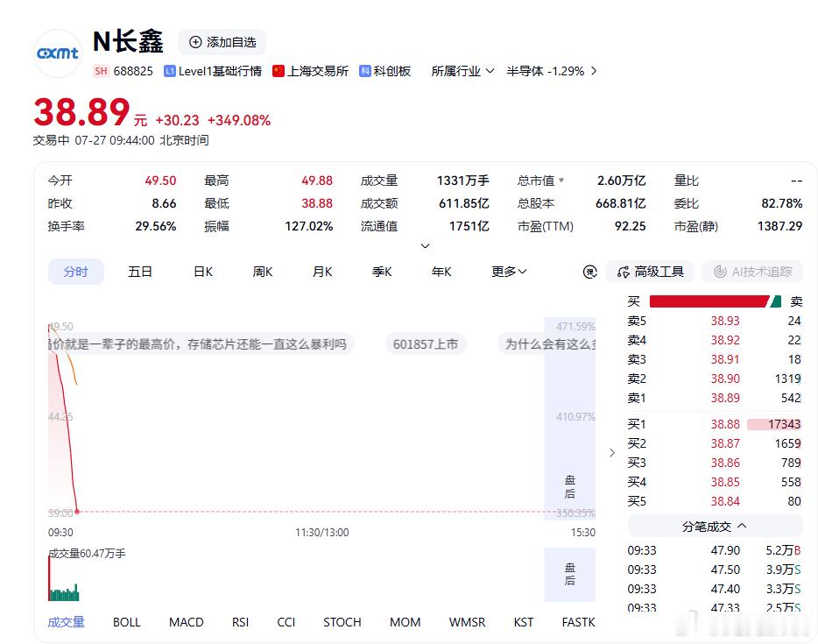Viewport: 818px width, 644px height.
Task: Click 买1 price 38.88
Action: click(725, 424)
